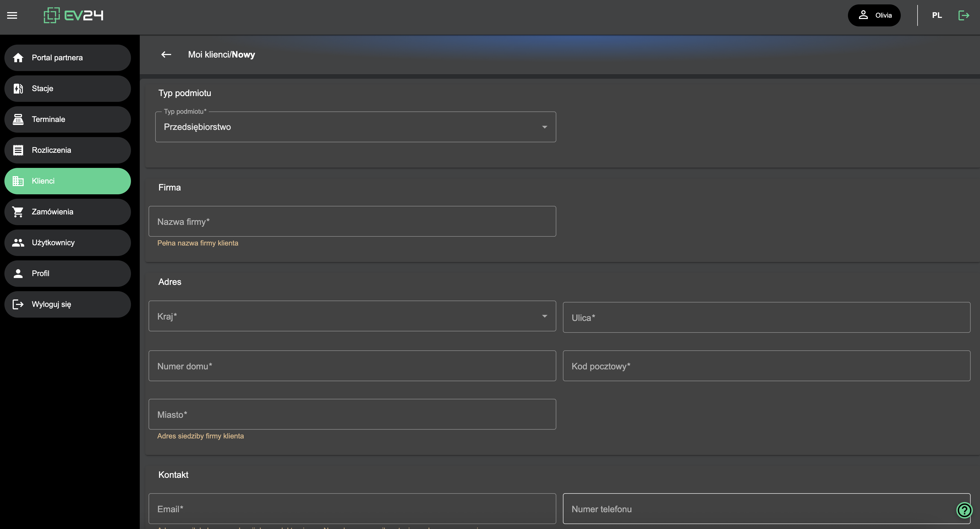Open the Użytkownicy menu item
This screenshot has height=529, width=980.
68,243
